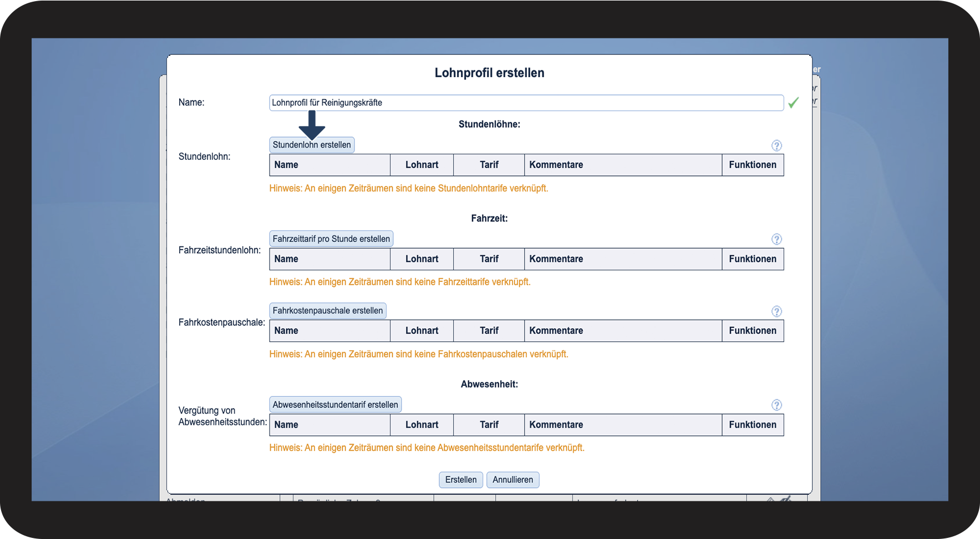980x539 pixels.
Task: Confirm profile with the Erstellen button
Action: (x=461, y=480)
